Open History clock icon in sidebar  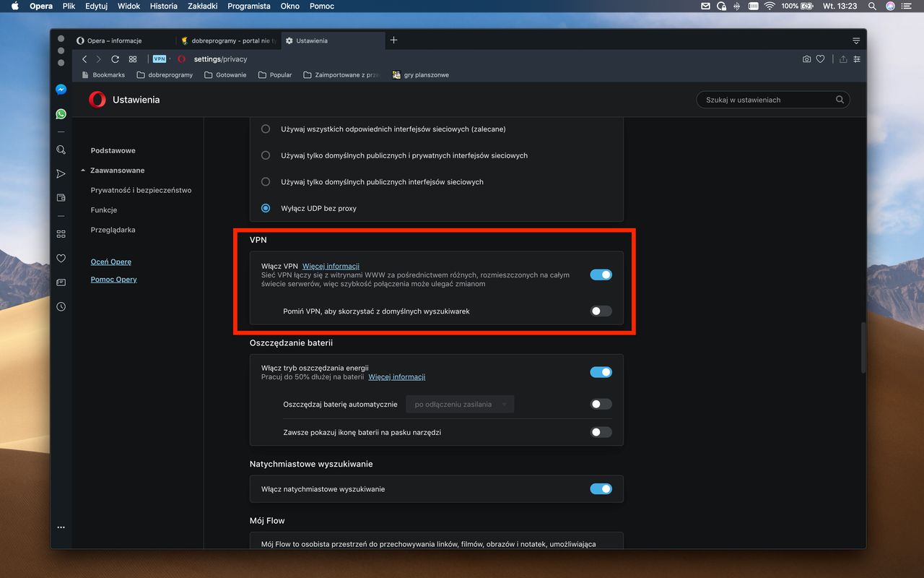tap(61, 306)
